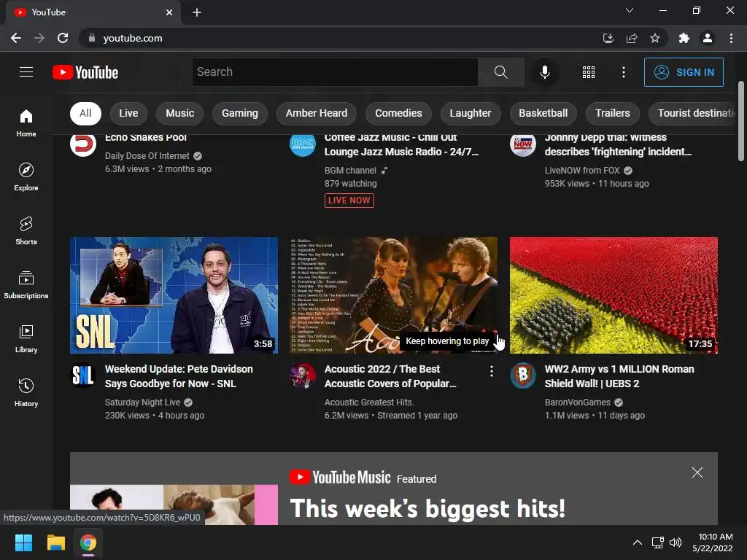Open tab search chevron in title bar
The width and height of the screenshot is (747, 560).
coord(630,10)
